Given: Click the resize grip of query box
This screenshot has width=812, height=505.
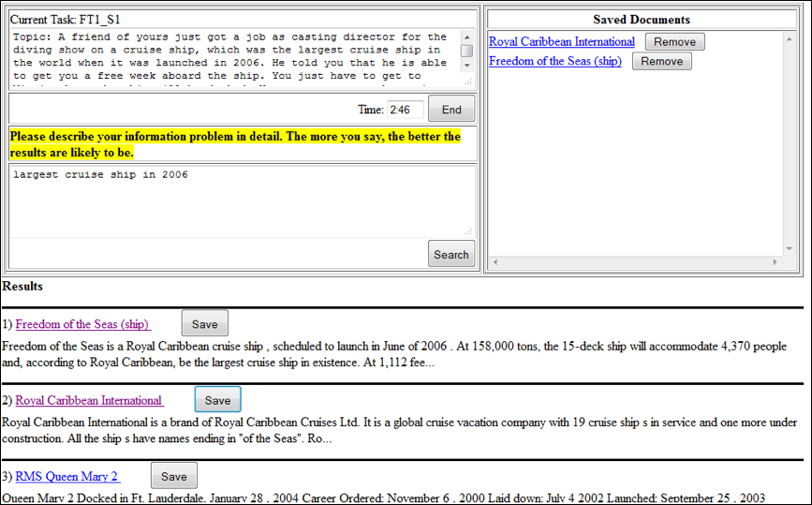Looking at the screenshot, I should point(468,231).
